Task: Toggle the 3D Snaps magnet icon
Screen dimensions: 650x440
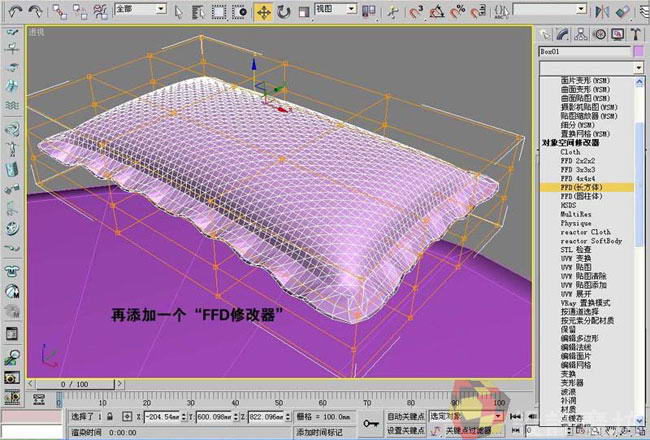Action: (x=416, y=12)
